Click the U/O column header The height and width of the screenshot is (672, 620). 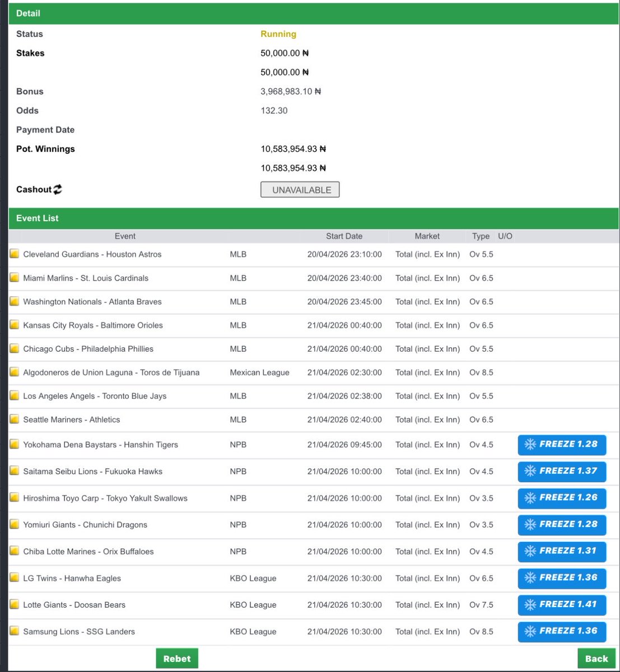(x=505, y=236)
